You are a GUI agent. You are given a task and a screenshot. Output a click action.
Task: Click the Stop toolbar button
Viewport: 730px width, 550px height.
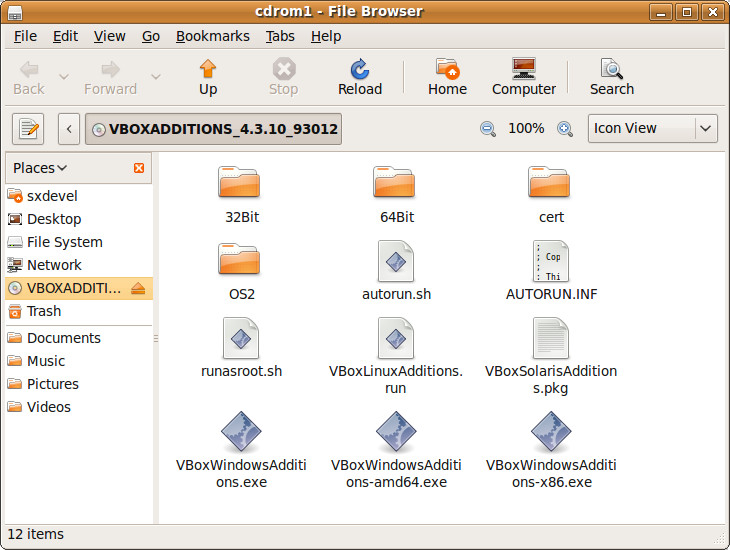[284, 77]
